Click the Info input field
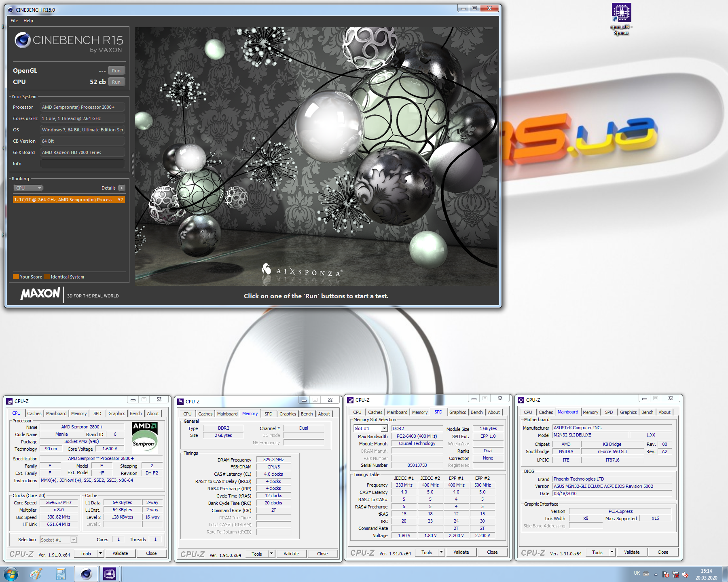The height and width of the screenshot is (582, 728). [x=82, y=164]
